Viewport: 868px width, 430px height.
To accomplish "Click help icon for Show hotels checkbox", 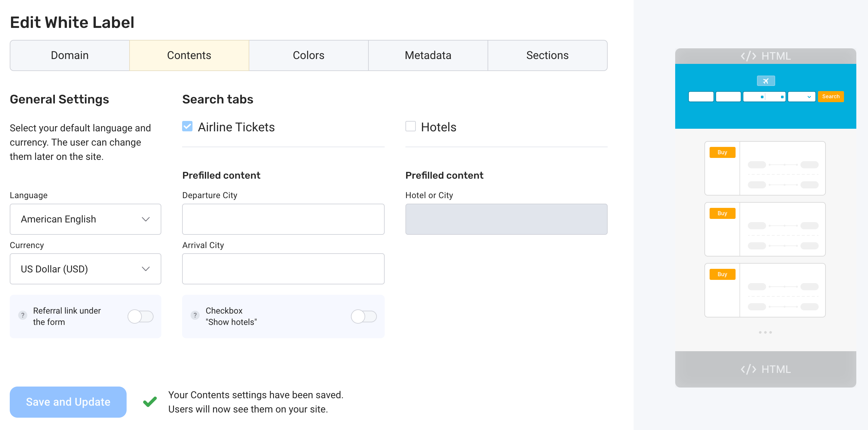I will click(195, 315).
